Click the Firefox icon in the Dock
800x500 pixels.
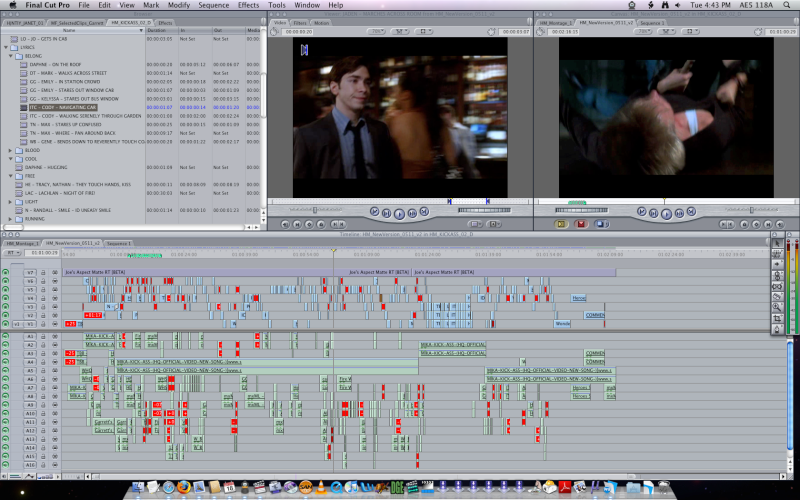183,487
